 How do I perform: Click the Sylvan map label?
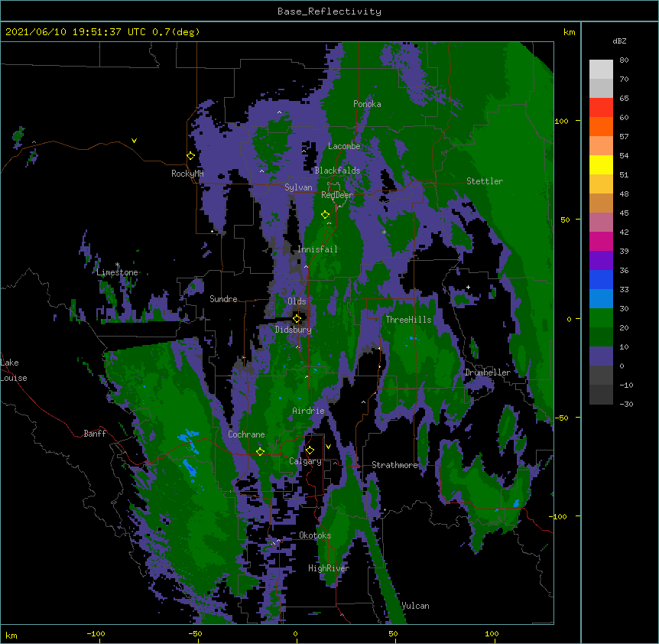(x=298, y=187)
